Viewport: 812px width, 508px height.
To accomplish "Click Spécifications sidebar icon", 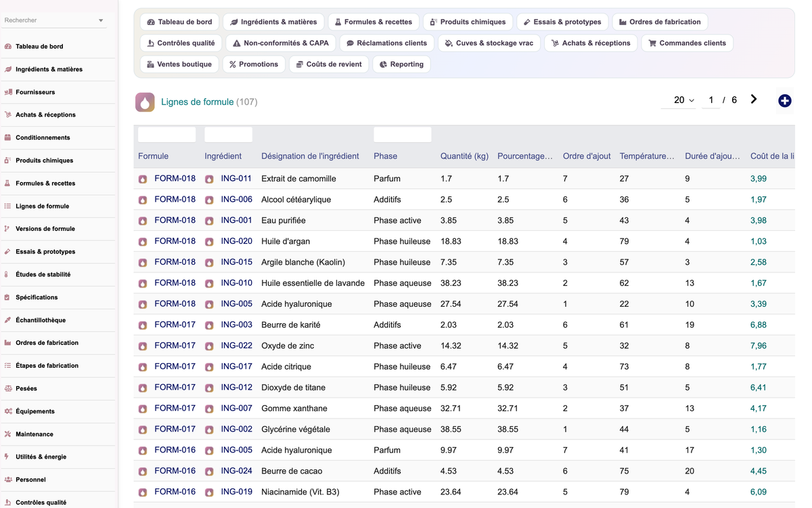I will [x=8, y=297].
